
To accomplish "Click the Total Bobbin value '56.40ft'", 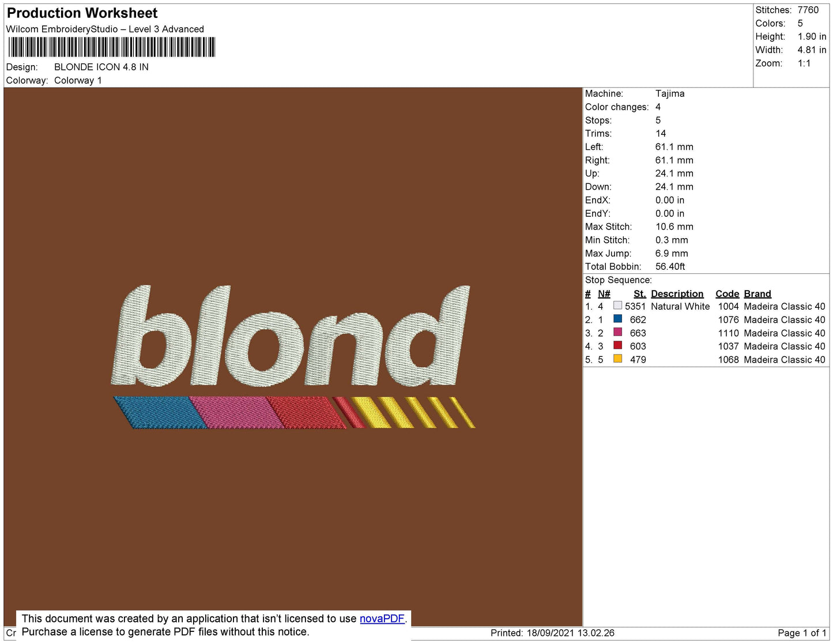I will tap(670, 266).
